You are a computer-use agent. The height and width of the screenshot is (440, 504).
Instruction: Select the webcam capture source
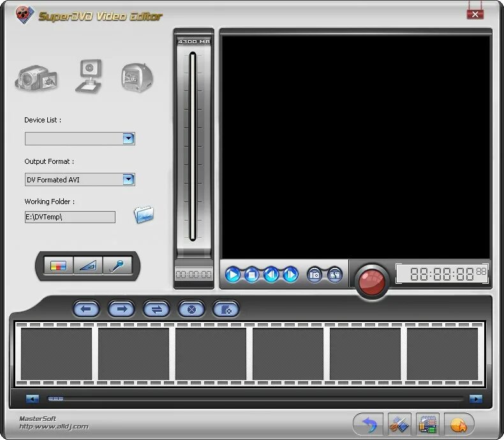coord(89,77)
